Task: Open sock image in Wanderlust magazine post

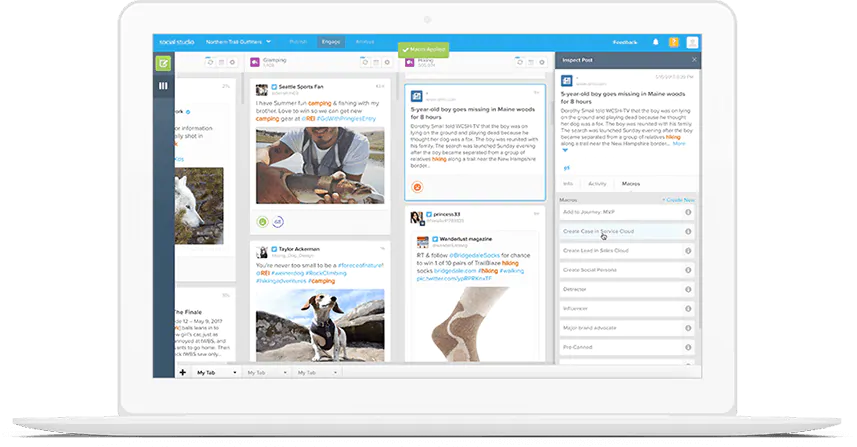Action: 470,324
